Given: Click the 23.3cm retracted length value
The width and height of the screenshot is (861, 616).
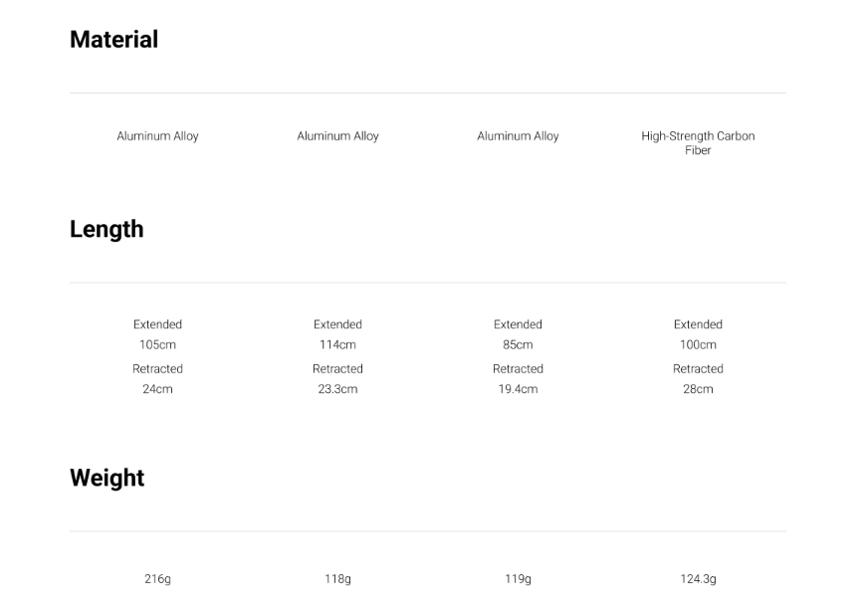Looking at the screenshot, I should click(x=337, y=389).
